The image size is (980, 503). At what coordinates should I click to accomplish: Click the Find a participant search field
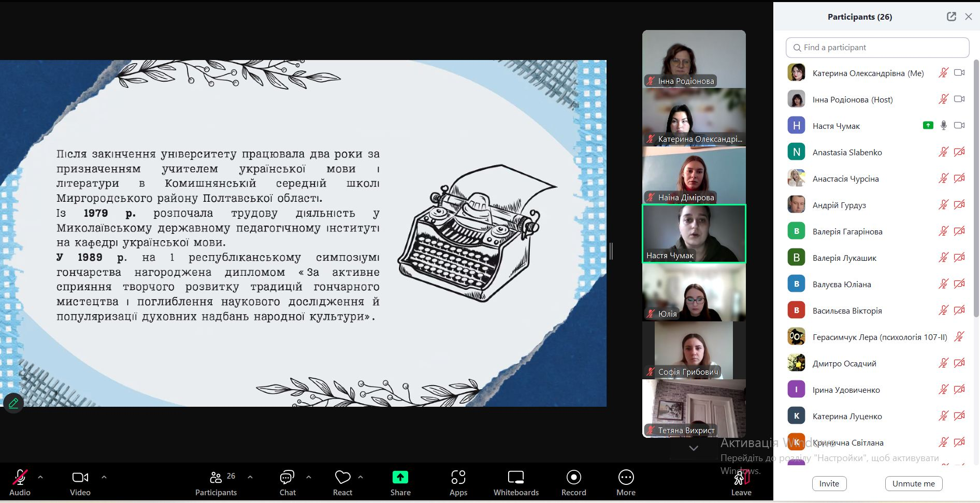(x=877, y=48)
